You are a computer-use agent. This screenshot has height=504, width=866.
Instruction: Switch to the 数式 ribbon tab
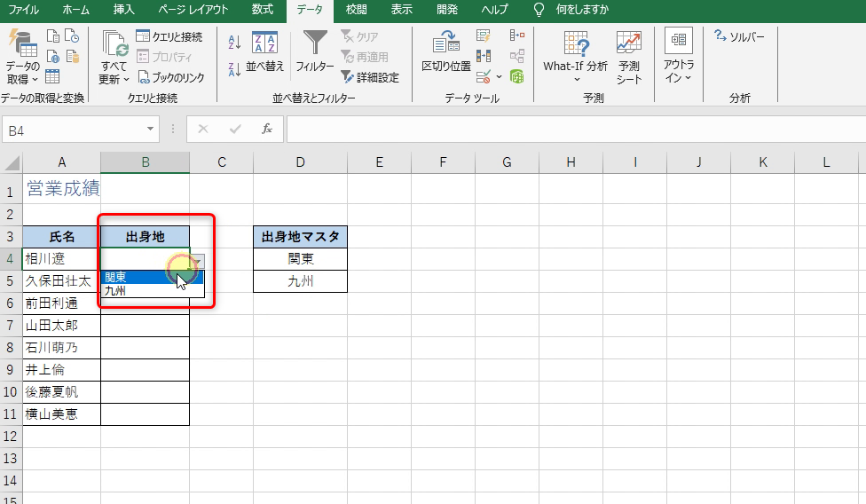pyautogui.click(x=262, y=10)
